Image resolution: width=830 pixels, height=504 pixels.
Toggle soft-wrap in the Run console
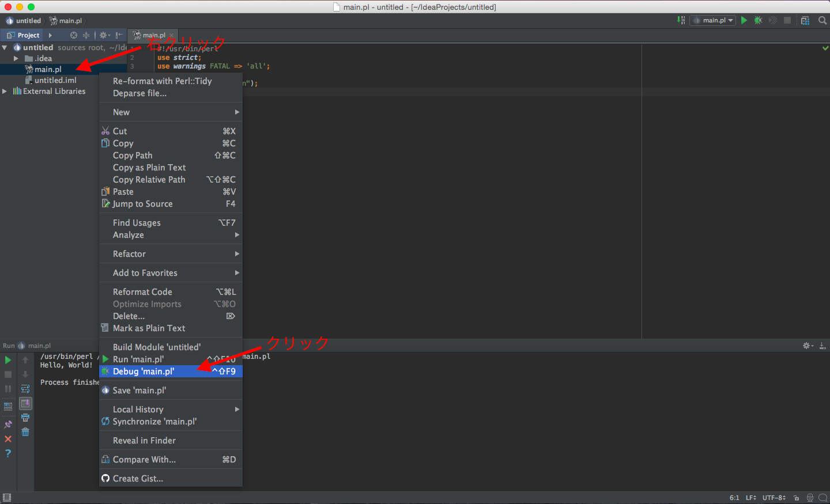(x=25, y=389)
